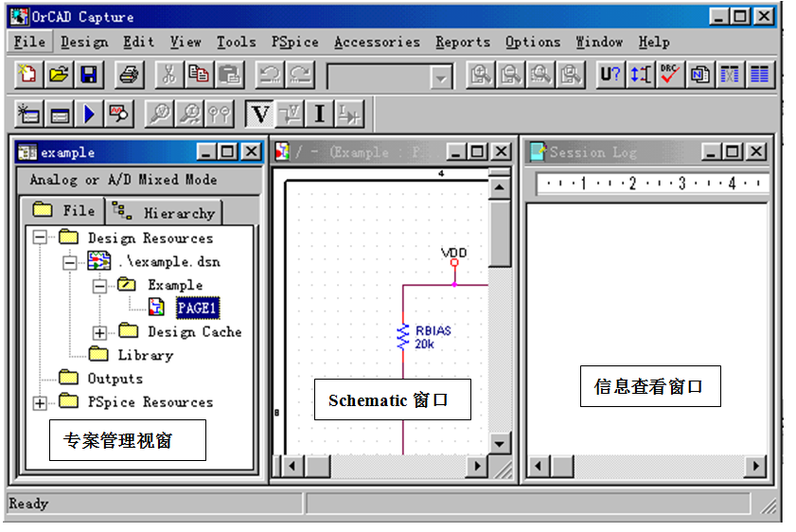The image size is (796, 532).
Task: Click the Analog or A/D Mixed Mode button
Action: pos(139,180)
